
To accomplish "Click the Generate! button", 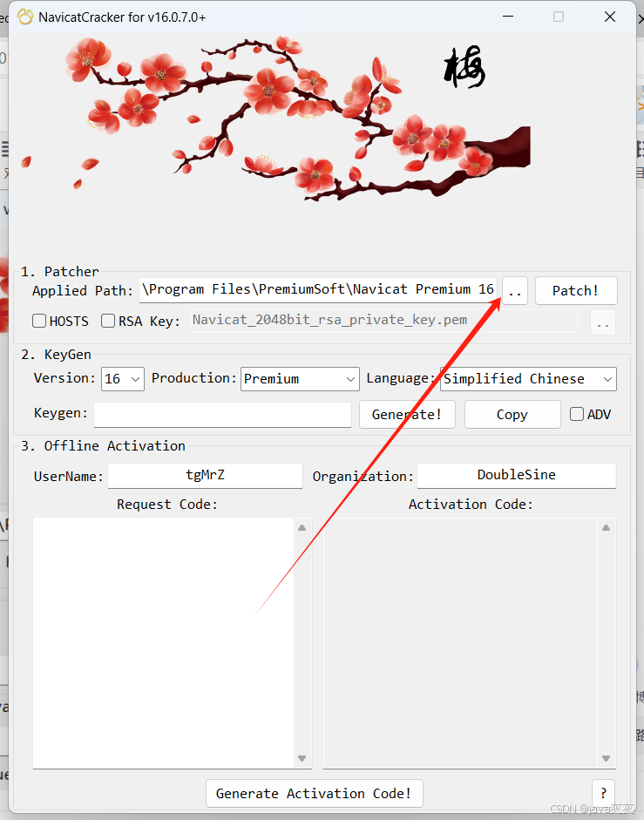I will tap(407, 415).
